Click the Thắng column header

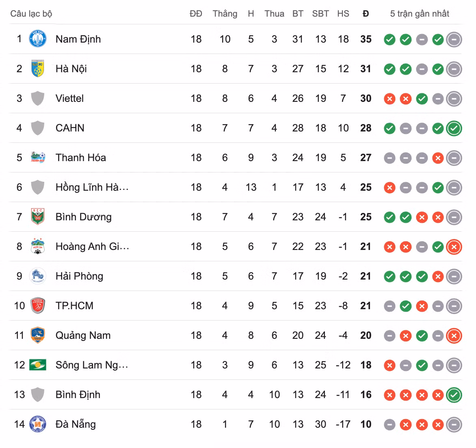click(225, 14)
